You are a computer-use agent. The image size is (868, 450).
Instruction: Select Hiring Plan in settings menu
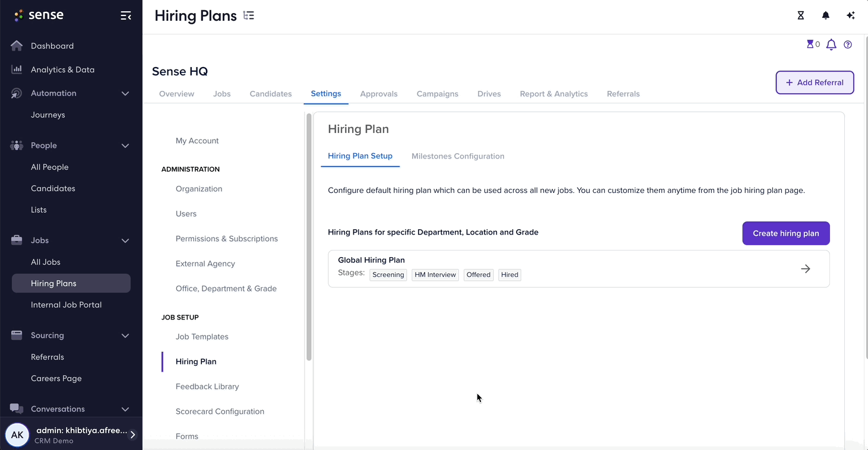click(x=196, y=362)
